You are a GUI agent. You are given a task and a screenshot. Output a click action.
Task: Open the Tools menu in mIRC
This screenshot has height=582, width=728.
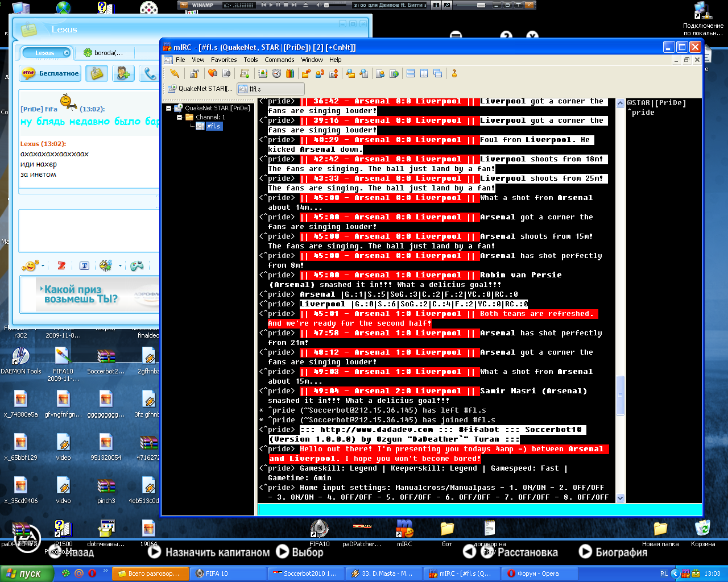click(x=251, y=60)
